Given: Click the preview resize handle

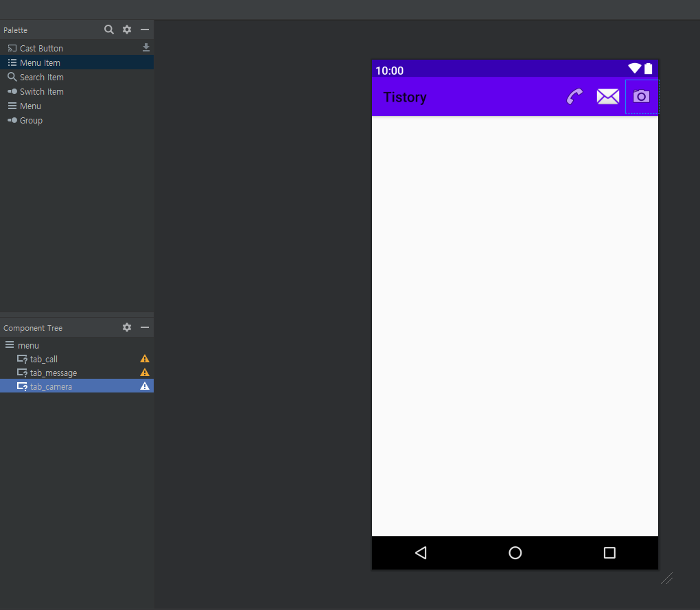Looking at the screenshot, I should (x=667, y=578).
